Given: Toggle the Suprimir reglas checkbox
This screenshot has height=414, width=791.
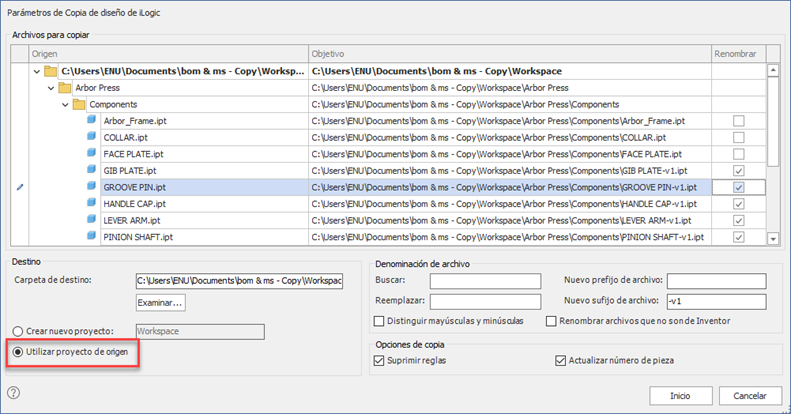Looking at the screenshot, I should click(x=378, y=360).
